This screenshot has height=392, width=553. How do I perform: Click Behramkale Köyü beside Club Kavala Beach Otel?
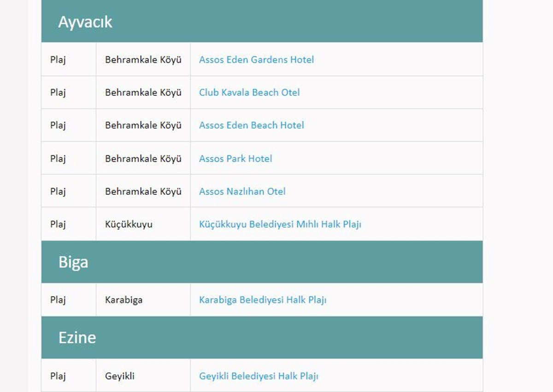[x=143, y=93]
